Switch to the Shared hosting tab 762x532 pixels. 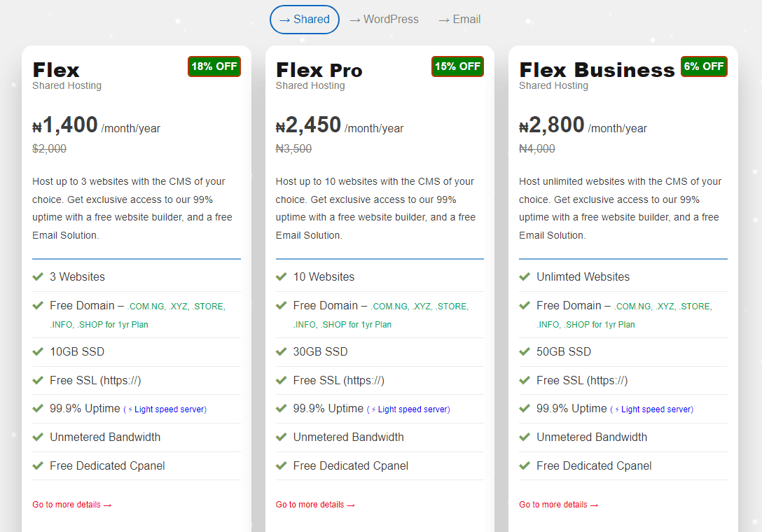(305, 20)
